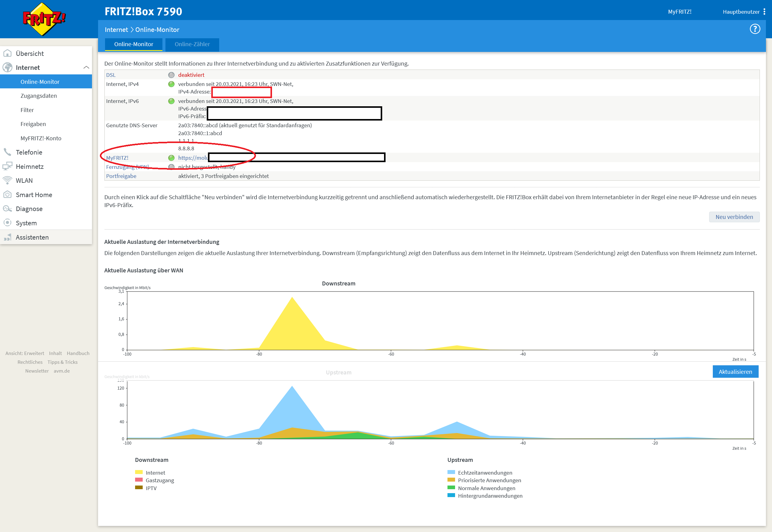The image size is (772, 532).
Task: Click the Diagnose icon
Action: pos(7,209)
